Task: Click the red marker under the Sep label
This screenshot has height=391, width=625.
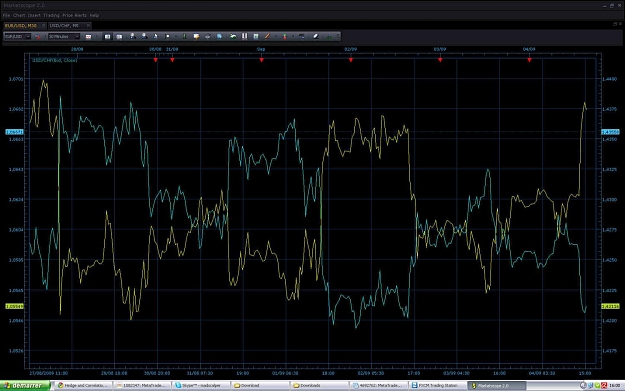Action: [261, 60]
